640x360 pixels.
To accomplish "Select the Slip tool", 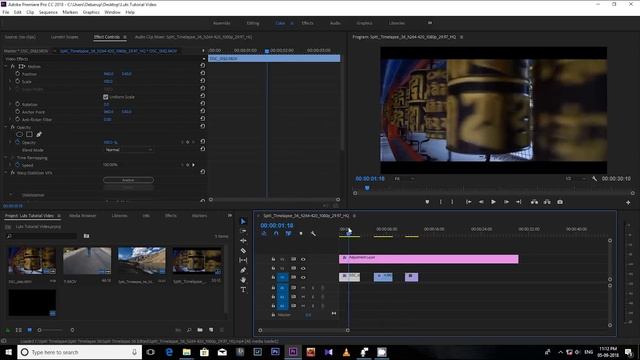I will tap(243, 260).
